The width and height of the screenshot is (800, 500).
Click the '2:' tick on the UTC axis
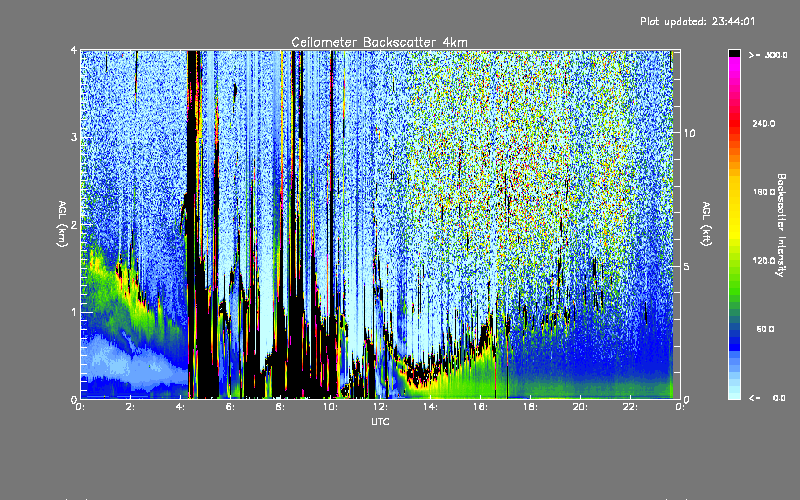[x=131, y=407]
